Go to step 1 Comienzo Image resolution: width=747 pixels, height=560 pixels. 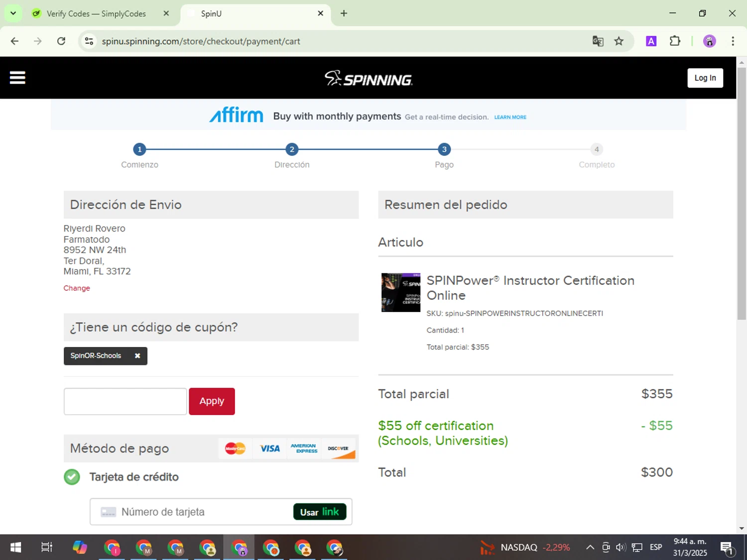click(x=139, y=149)
